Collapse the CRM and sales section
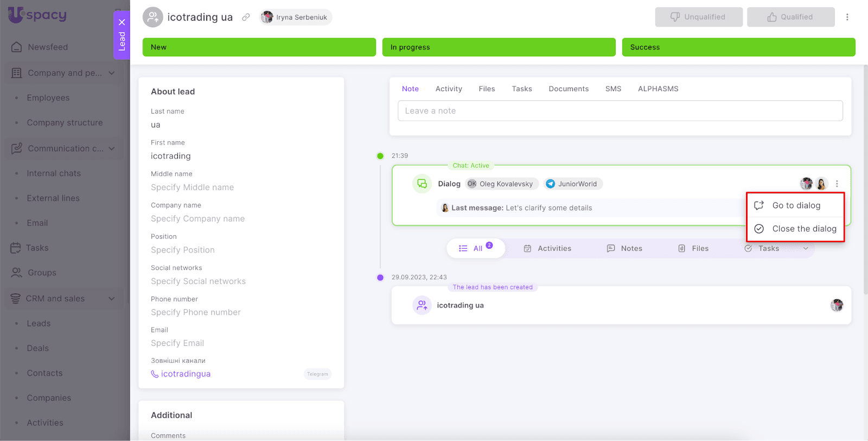Screen dimensions: 868x441 (x=112, y=299)
